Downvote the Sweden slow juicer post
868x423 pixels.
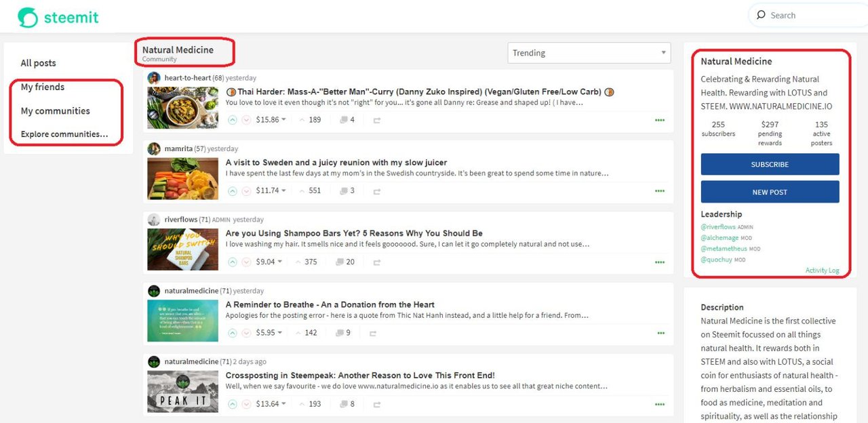[x=246, y=191]
